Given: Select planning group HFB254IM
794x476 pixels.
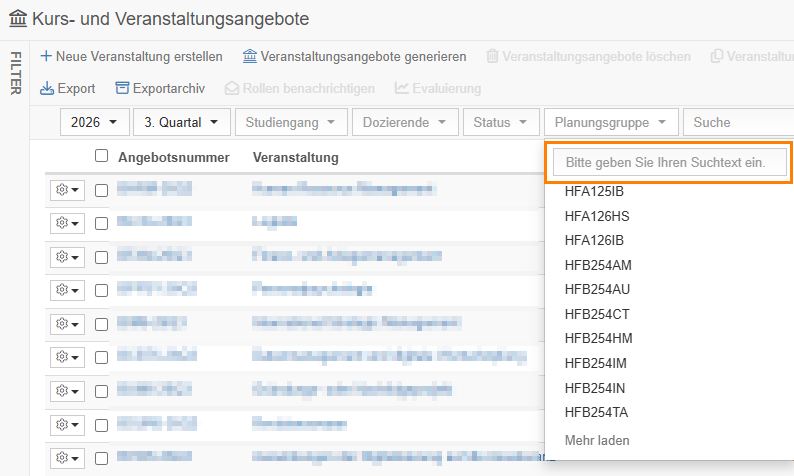Looking at the screenshot, I should tap(596, 364).
